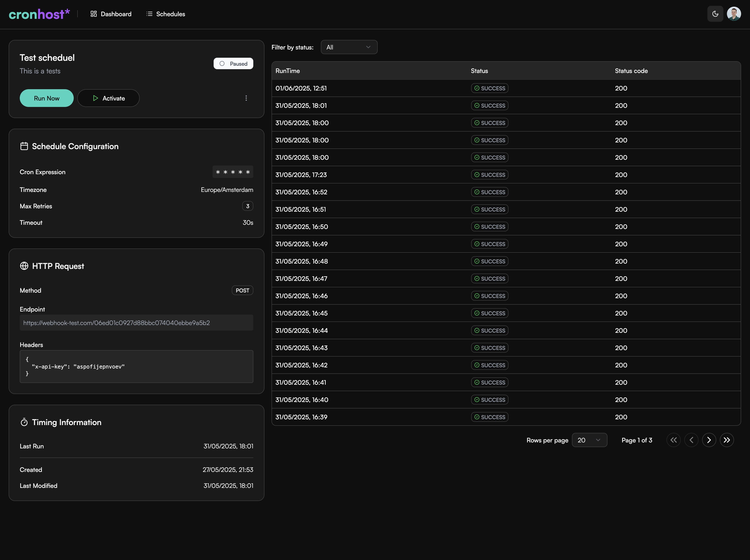
Task: Go to the previous page of runs
Action: [691, 440]
